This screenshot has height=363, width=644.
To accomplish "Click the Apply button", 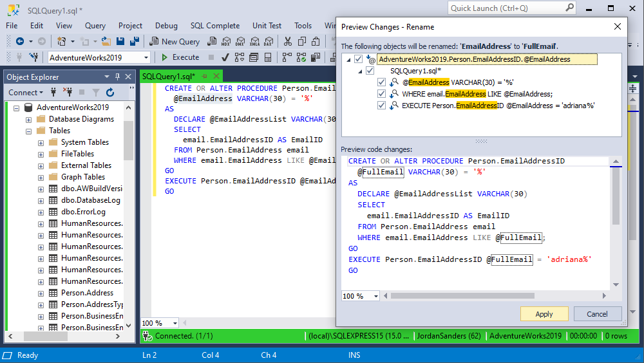I will [544, 313].
